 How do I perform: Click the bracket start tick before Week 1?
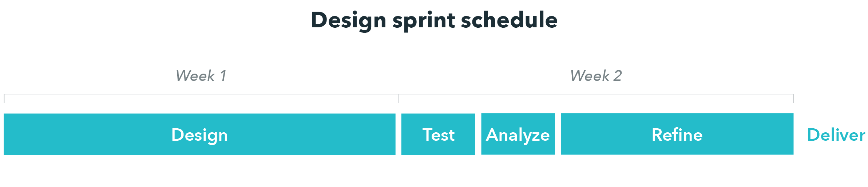click(x=4, y=98)
